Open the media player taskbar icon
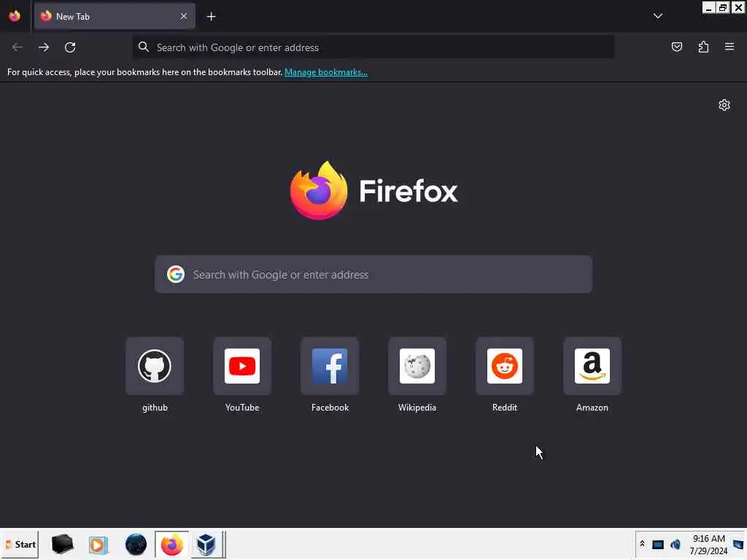Viewport: 747px width, 560px height. coord(98,544)
